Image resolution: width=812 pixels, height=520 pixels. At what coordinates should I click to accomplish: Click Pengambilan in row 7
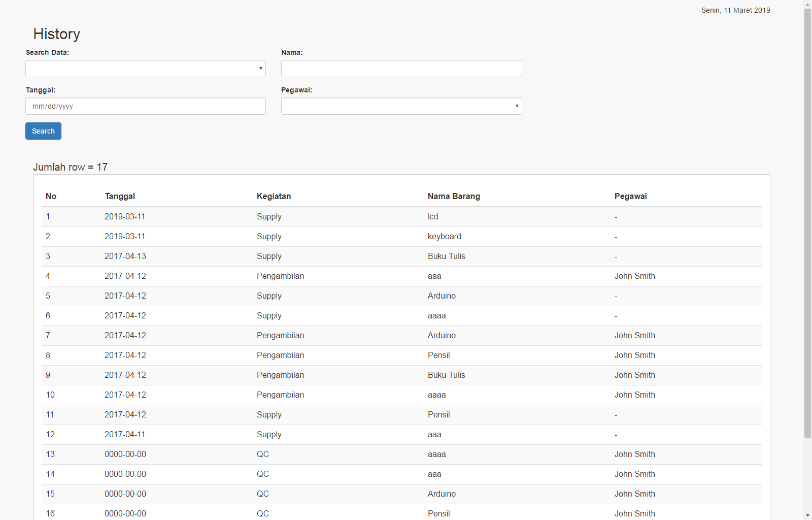tap(280, 336)
